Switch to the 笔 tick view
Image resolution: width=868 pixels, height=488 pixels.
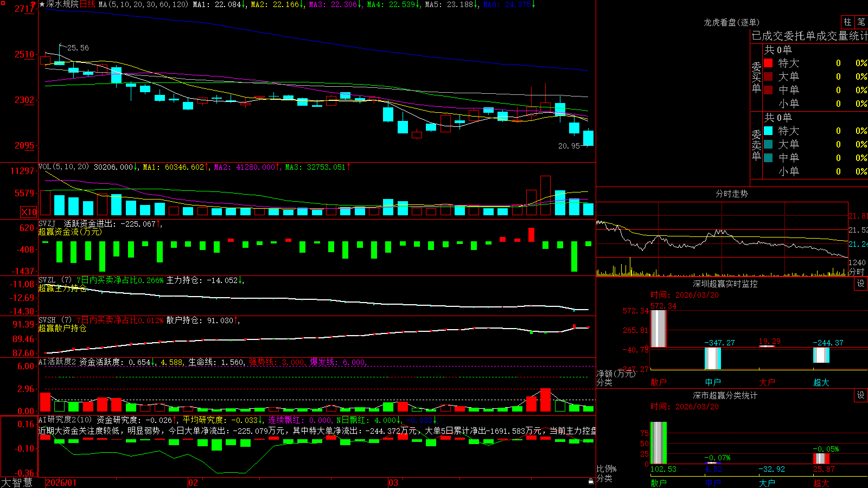[861, 22]
